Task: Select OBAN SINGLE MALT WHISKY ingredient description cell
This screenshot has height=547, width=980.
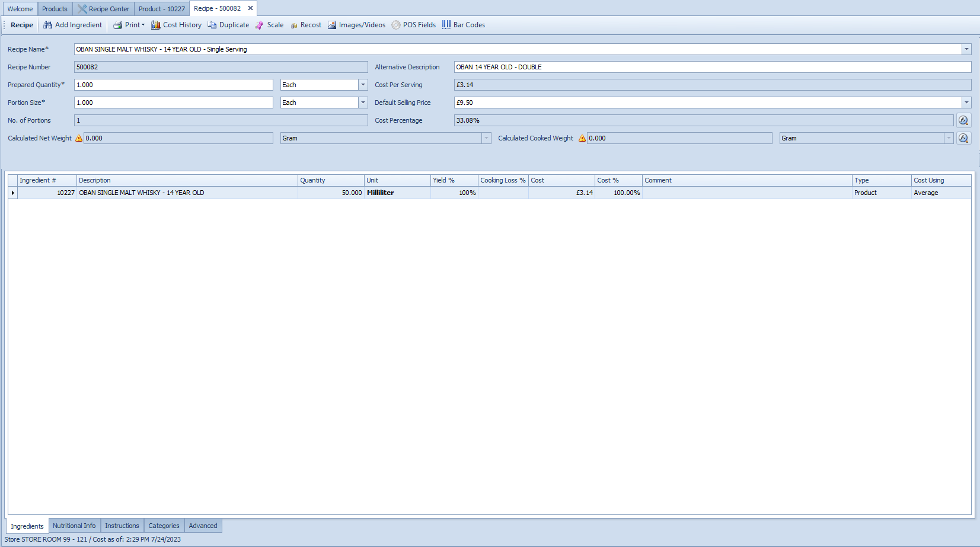Action: point(187,193)
